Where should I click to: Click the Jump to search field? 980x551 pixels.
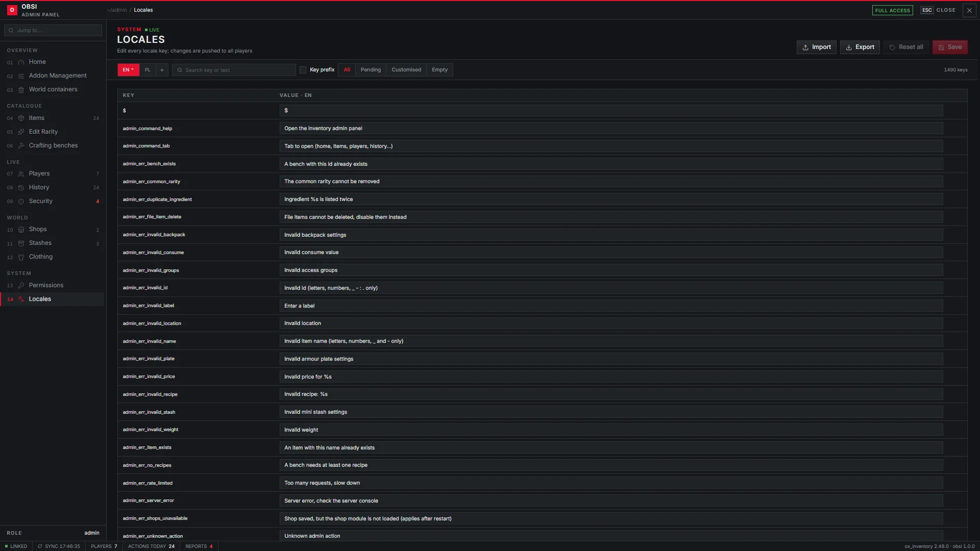(53, 31)
